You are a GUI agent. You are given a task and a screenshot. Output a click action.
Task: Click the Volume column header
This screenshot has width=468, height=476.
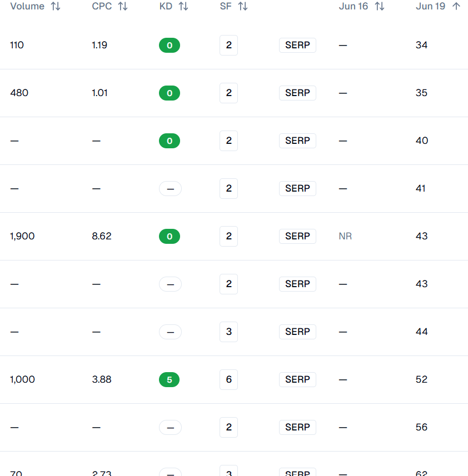[x=27, y=6]
